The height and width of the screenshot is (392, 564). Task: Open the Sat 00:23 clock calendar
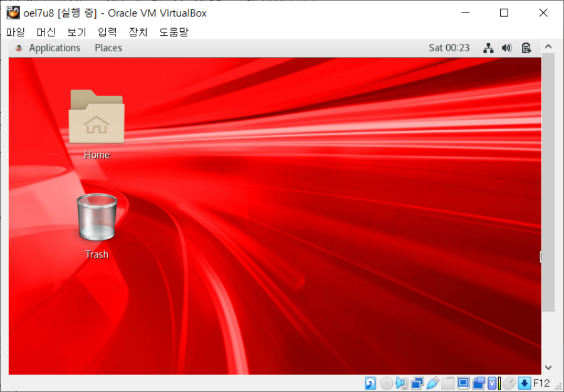pyautogui.click(x=449, y=48)
